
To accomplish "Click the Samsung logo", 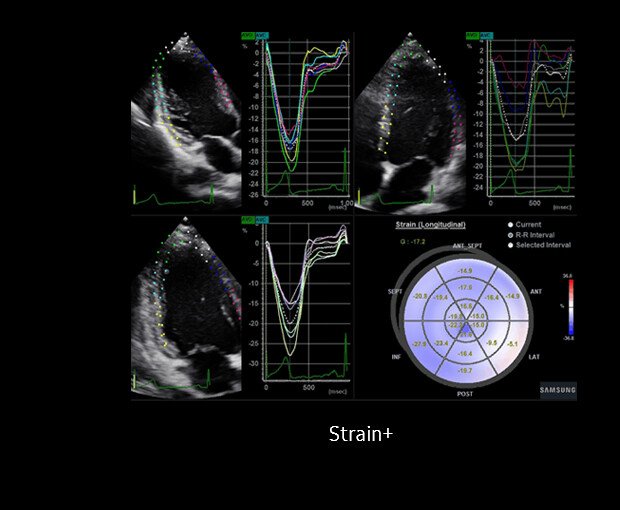I will coord(558,390).
